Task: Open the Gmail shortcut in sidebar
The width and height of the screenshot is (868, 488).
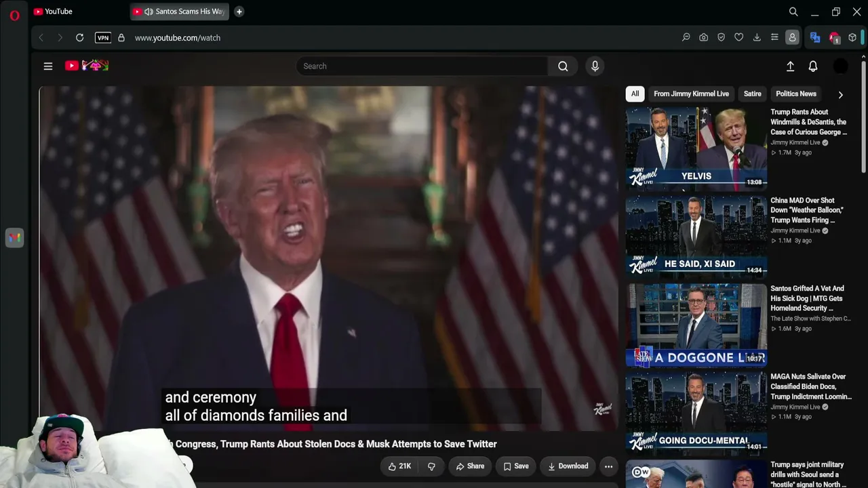Action: [14, 238]
